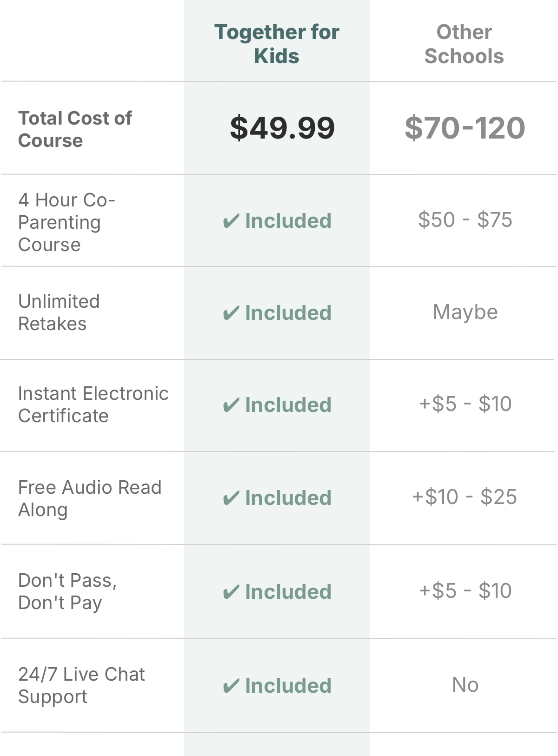Click the Maybe value for Unlimited Retakes
The width and height of the screenshot is (558, 756).
465,312
